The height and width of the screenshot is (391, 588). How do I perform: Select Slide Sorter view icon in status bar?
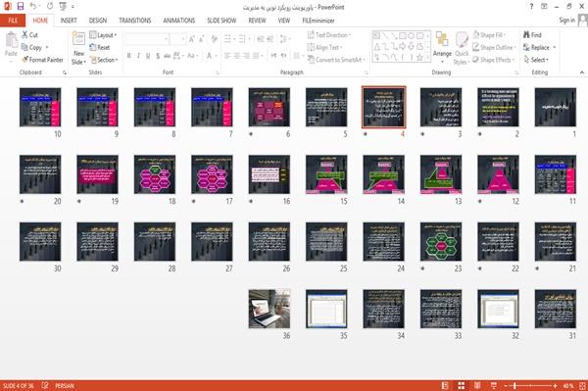(x=462, y=385)
